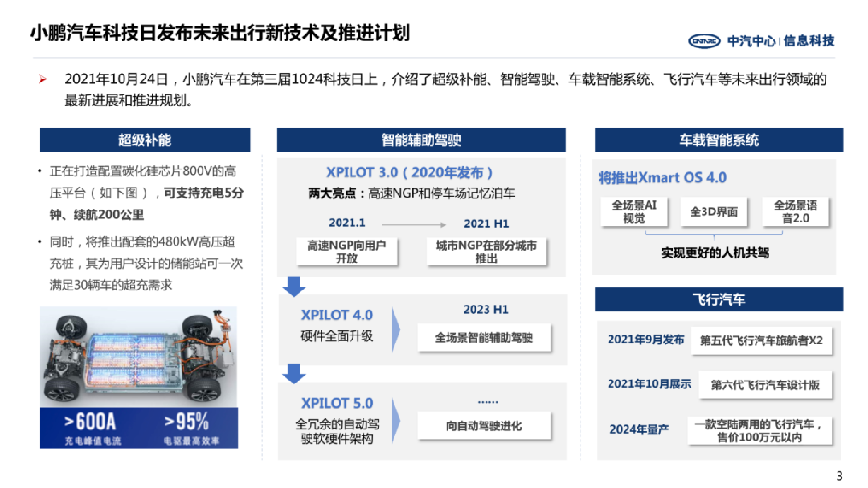Click the 全场景智能辅助驾驶 box
The width and height of the screenshot is (868, 488).
(484, 338)
